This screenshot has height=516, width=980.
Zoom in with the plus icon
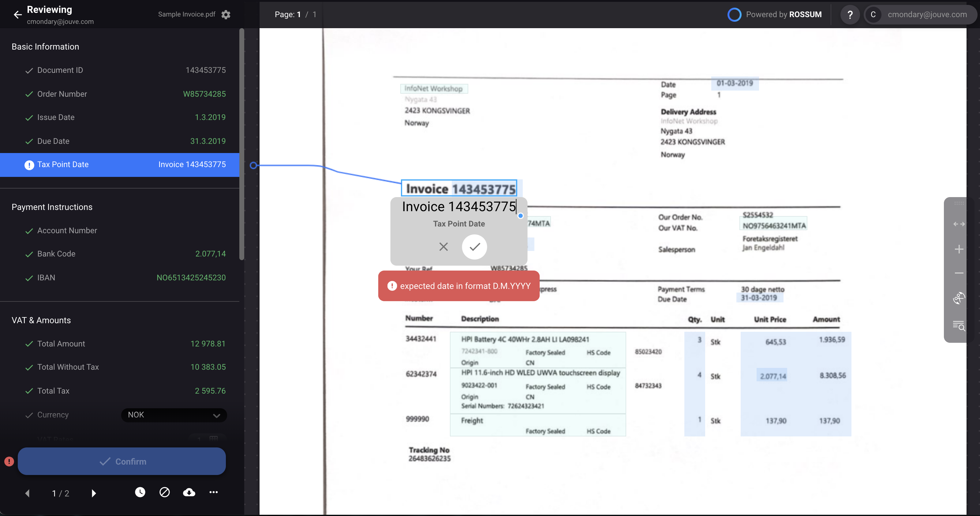point(959,249)
